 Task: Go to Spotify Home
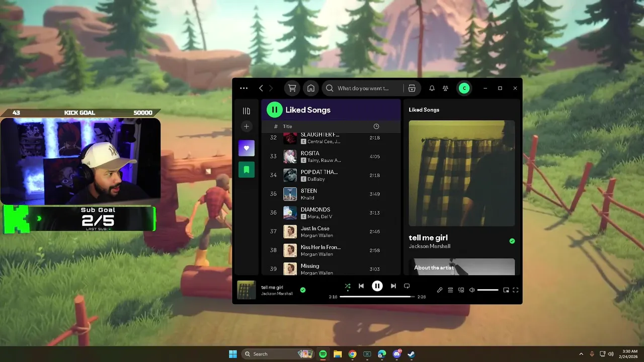pos(311,88)
